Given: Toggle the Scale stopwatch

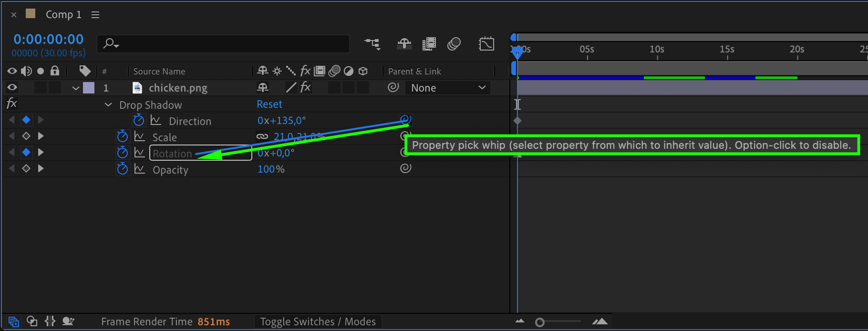Looking at the screenshot, I should [123, 136].
